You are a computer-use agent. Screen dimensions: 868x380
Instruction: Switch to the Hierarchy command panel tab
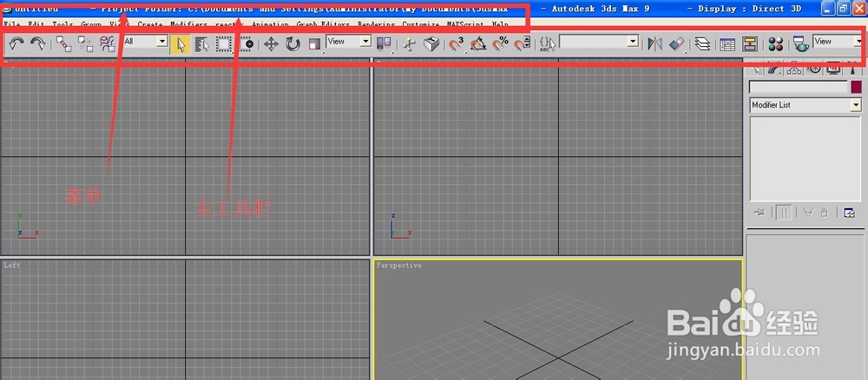point(794,69)
